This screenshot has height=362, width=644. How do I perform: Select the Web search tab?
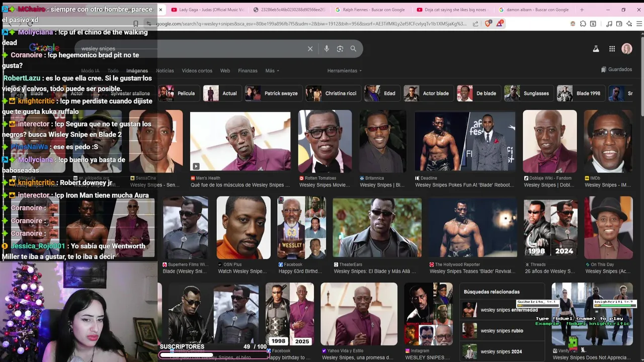225,71
